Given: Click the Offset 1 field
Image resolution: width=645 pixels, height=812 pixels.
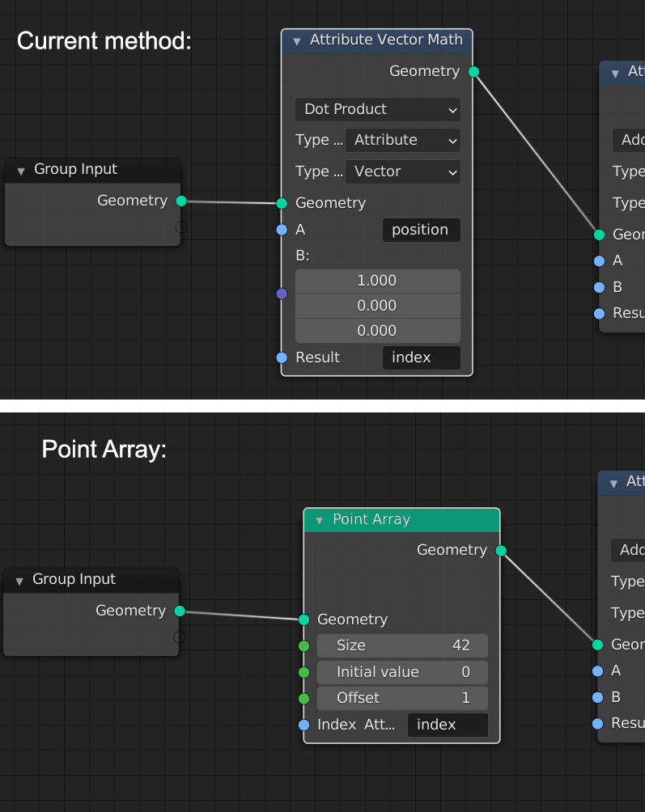Looking at the screenshot, I should (x=402, y=699).
